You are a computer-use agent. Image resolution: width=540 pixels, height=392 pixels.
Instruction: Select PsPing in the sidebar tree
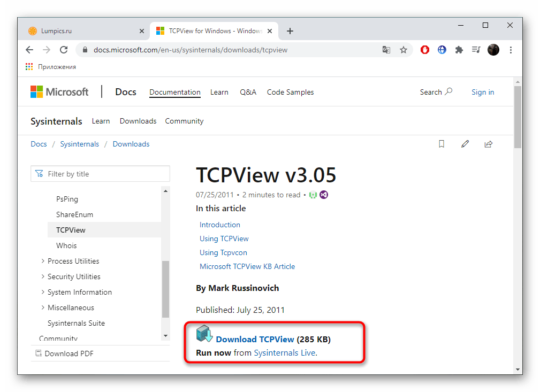tap(67, 199)
